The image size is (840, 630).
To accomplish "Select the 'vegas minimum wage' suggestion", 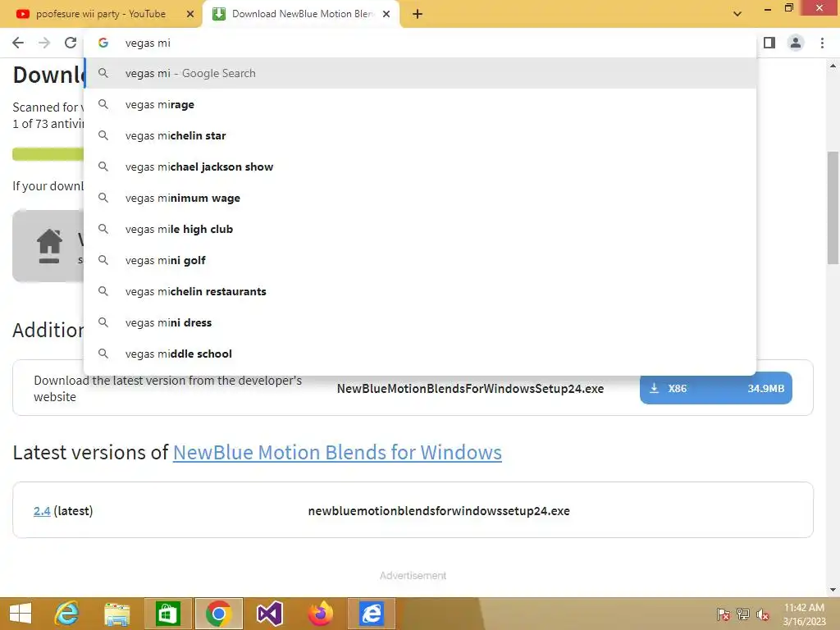I will coord(421,198).
